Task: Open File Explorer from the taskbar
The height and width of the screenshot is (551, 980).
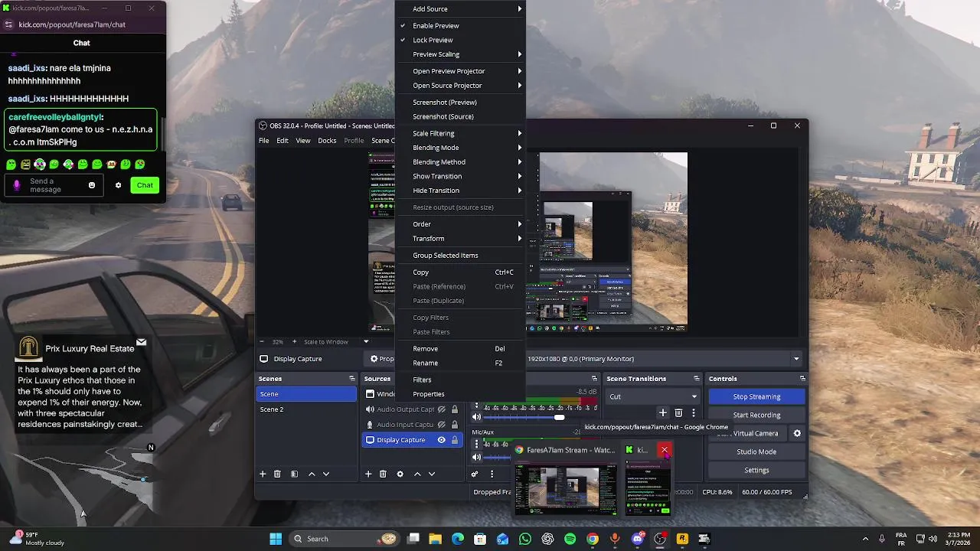Action: [x=436, y=539]
